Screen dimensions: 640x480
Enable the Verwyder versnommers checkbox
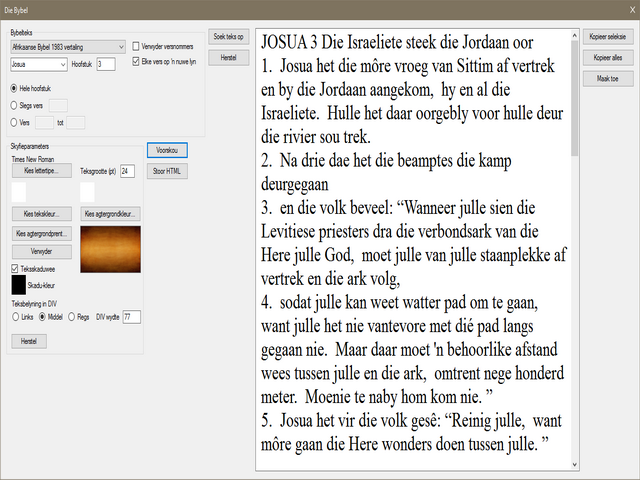pyautogui.click(x=137, y=47)
